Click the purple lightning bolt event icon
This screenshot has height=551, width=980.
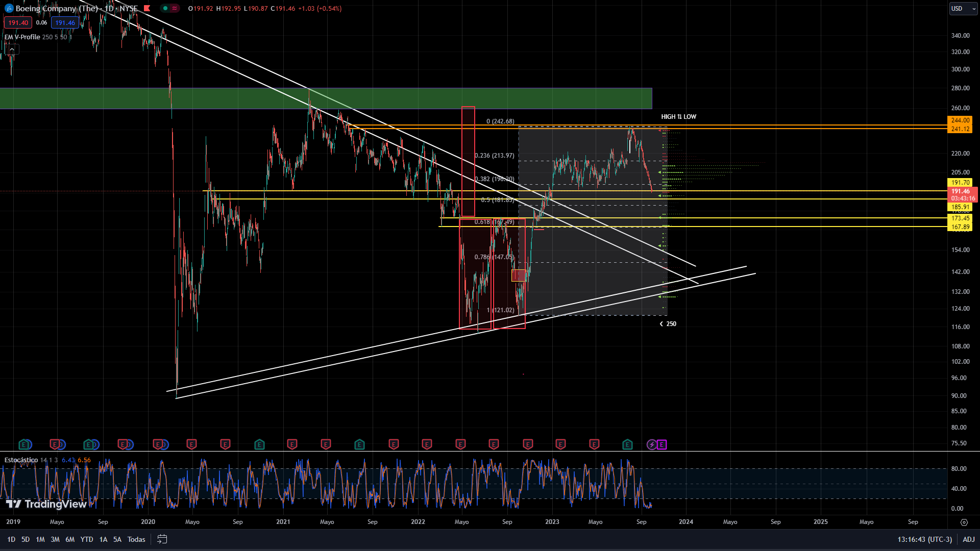(x=652, y=445)
